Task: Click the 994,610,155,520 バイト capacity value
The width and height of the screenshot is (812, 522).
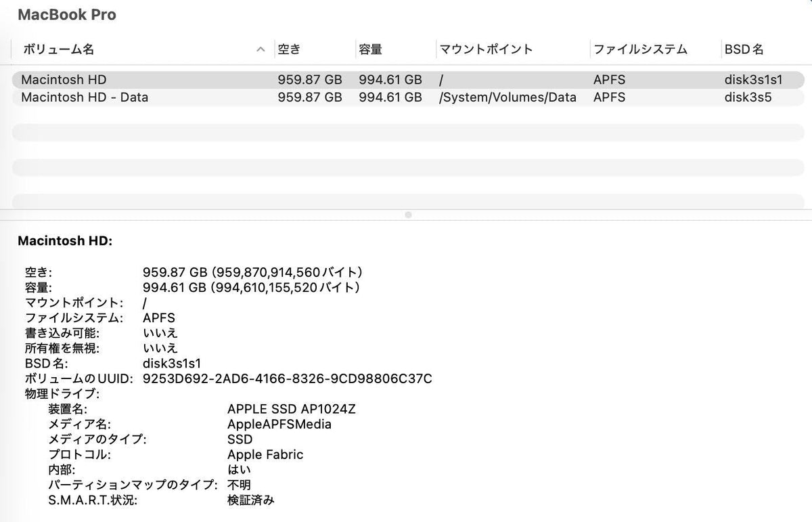Action: (286, 288)
